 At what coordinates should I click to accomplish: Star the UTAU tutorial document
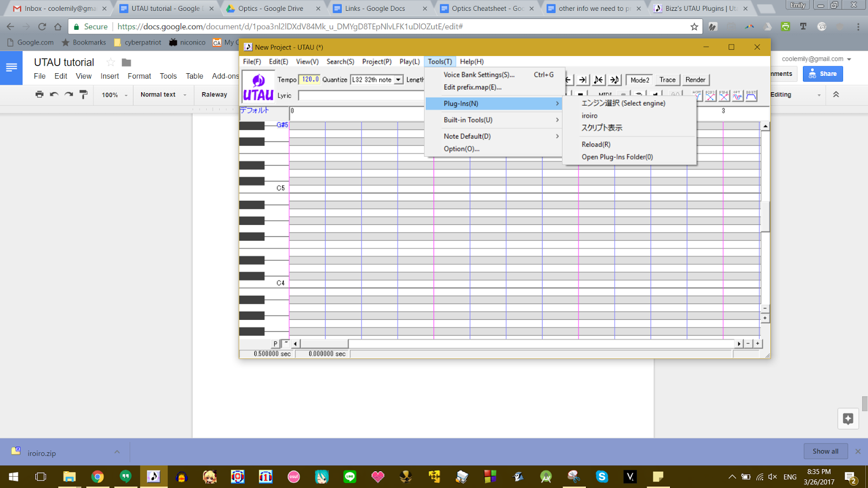point(111,62)
